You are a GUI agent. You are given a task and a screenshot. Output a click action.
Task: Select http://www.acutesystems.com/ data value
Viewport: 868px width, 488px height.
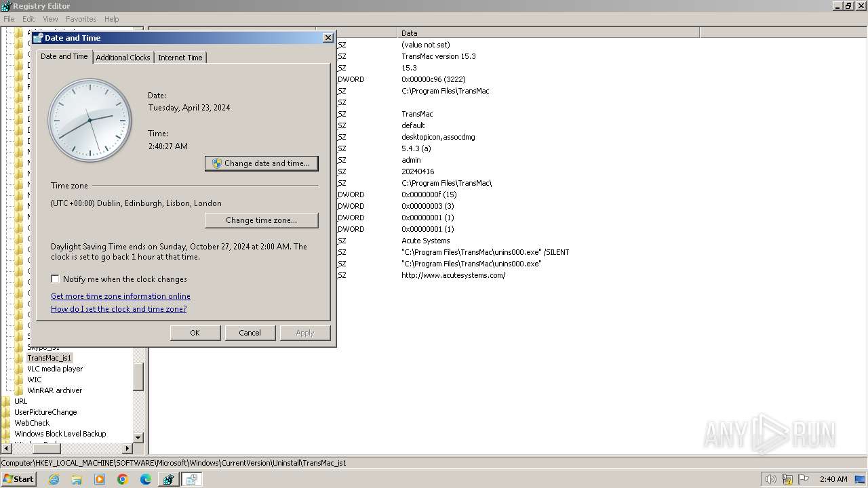(x=453, y=275)
